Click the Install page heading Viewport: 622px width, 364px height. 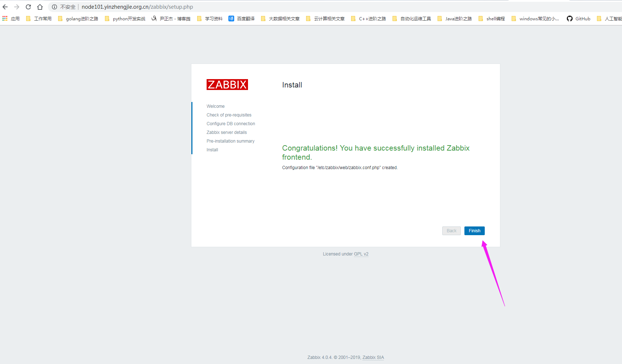tap(292, 85)
